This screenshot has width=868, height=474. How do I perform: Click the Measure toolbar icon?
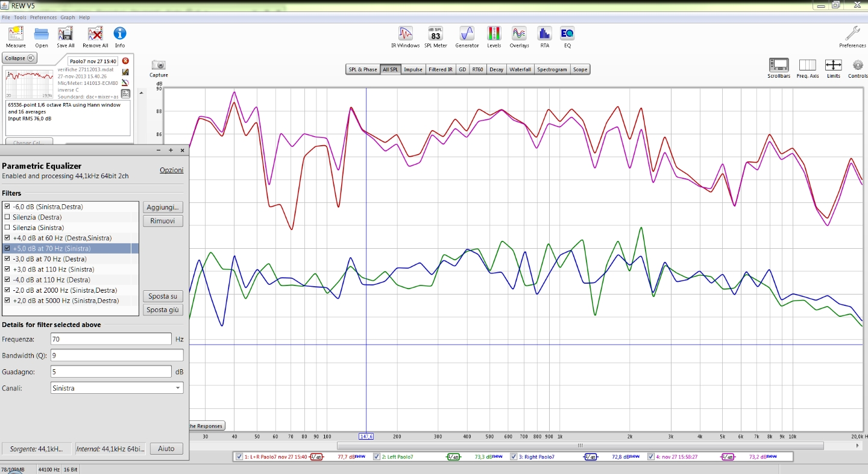pyautogui.click(x=16, y=33)
